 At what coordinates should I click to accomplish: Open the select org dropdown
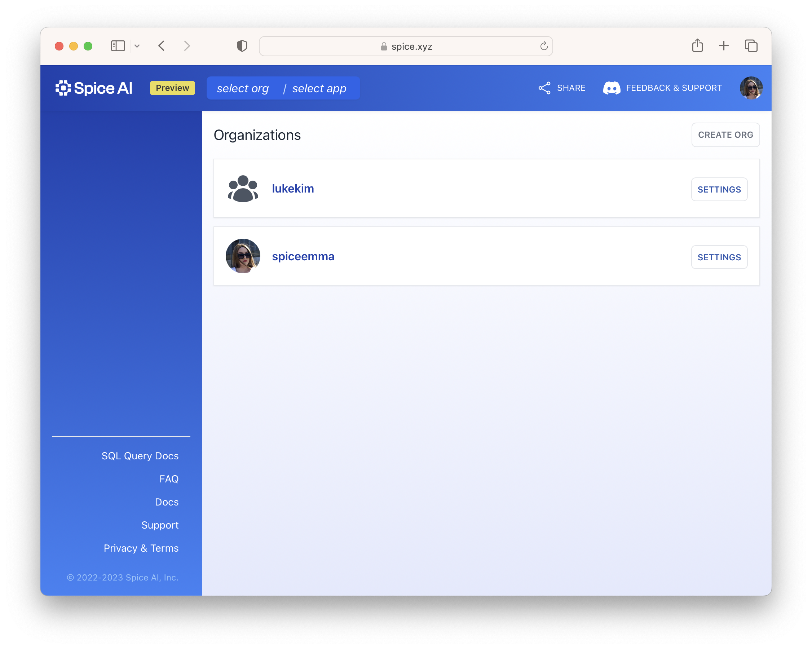(243, 89)
